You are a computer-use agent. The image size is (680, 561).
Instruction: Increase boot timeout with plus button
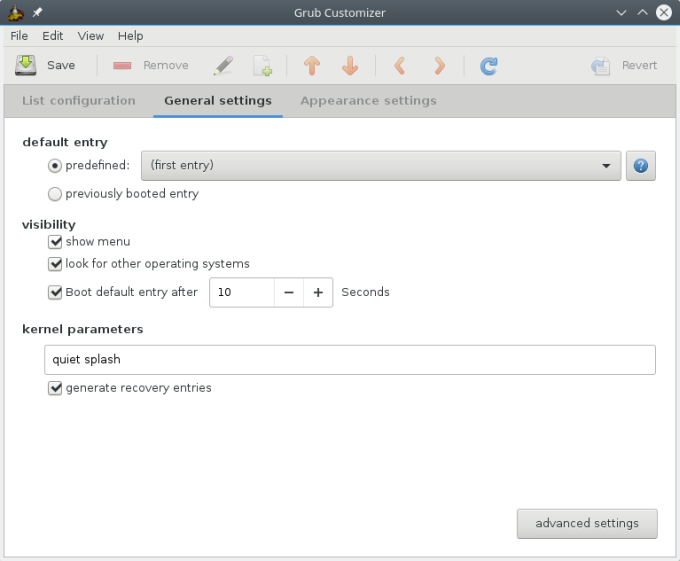318,293
